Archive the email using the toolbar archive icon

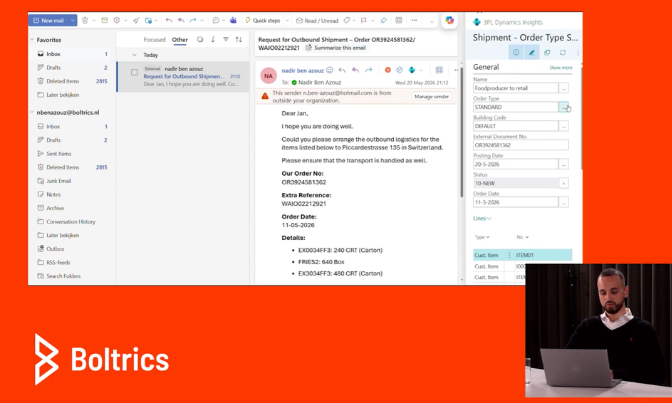click(104, 20)
